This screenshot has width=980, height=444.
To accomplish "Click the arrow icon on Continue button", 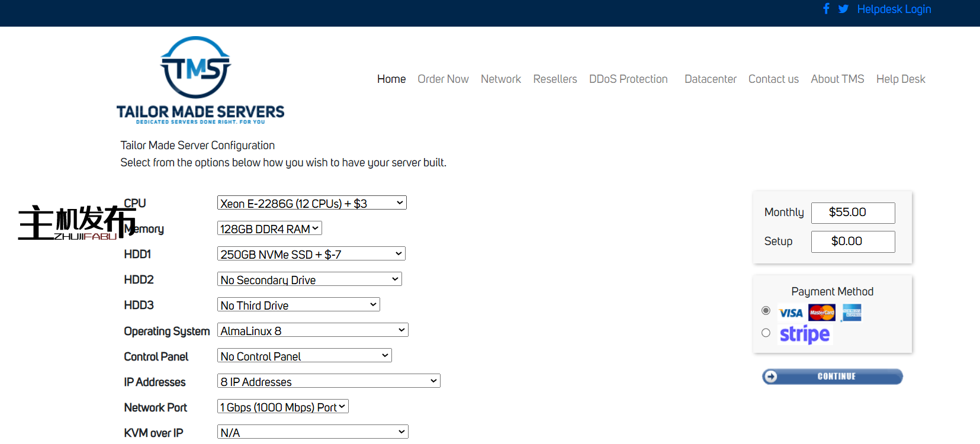I will [770, 377].
